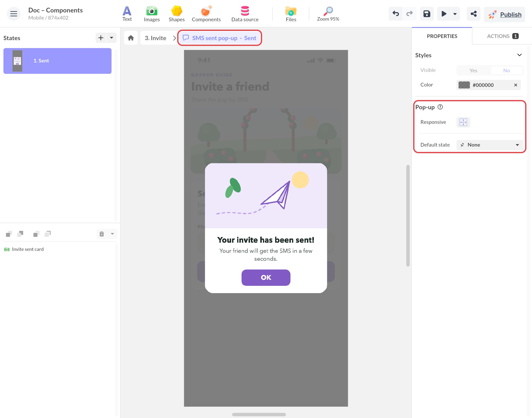Select the Text tool
This screenshot has width=532, height=418.
(127, 14)
